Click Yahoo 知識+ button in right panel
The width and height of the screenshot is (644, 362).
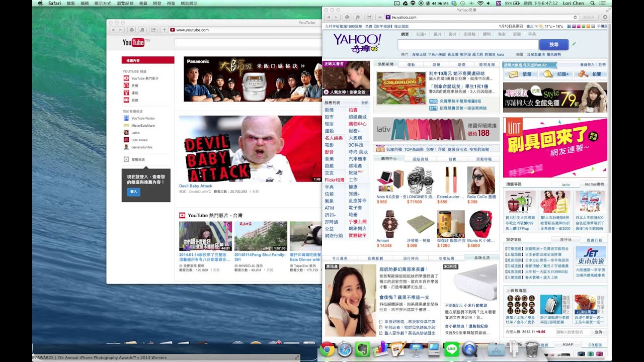coord(555,74)
